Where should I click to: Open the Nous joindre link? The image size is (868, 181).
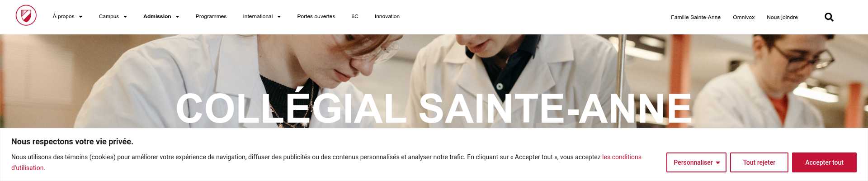[x=782, y=17]
